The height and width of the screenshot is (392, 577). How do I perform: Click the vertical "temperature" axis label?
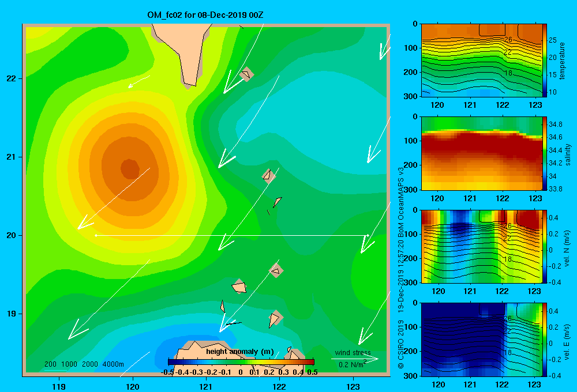click(562, 61)
